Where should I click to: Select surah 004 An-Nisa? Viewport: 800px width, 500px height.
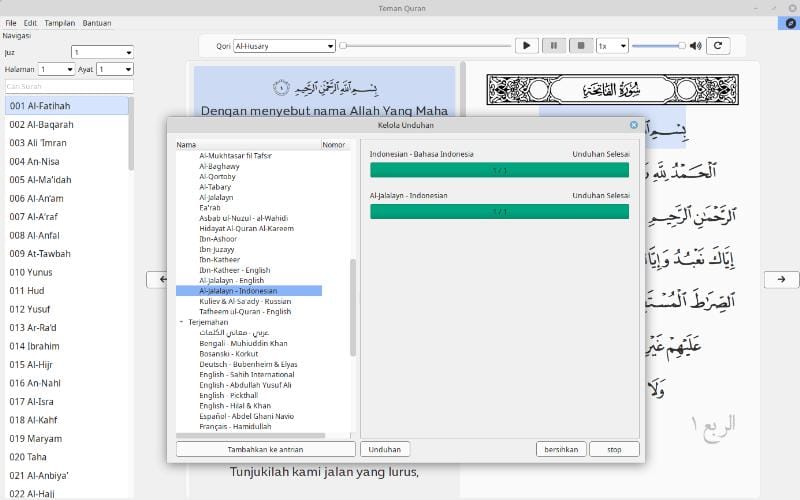67,162
